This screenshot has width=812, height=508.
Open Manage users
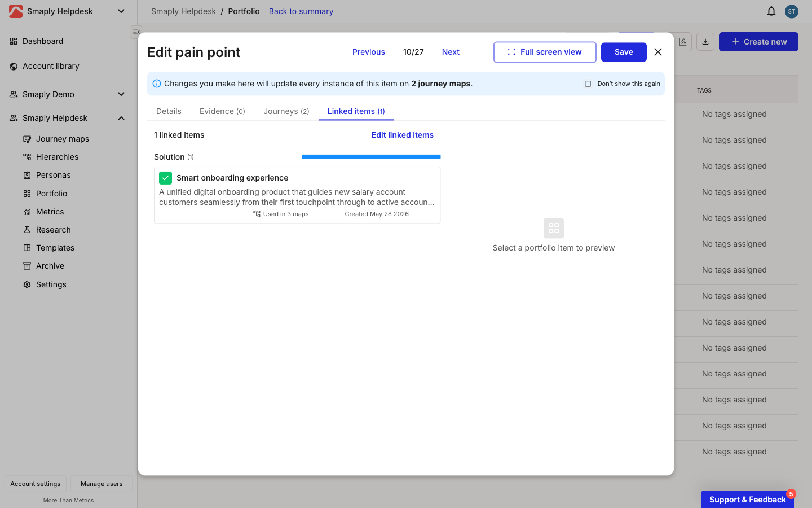click(101, 484)
